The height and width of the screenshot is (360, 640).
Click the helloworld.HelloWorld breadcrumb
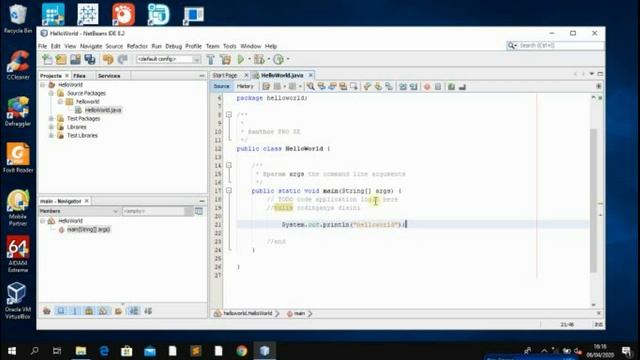point(248,313)
